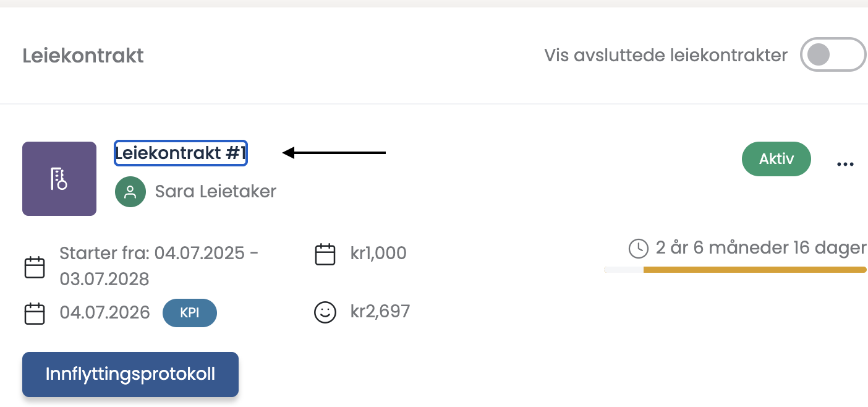The image size is (868, 407).
Task: Click calendar icon beside lease start date
Action: click(x=35, y=267)
